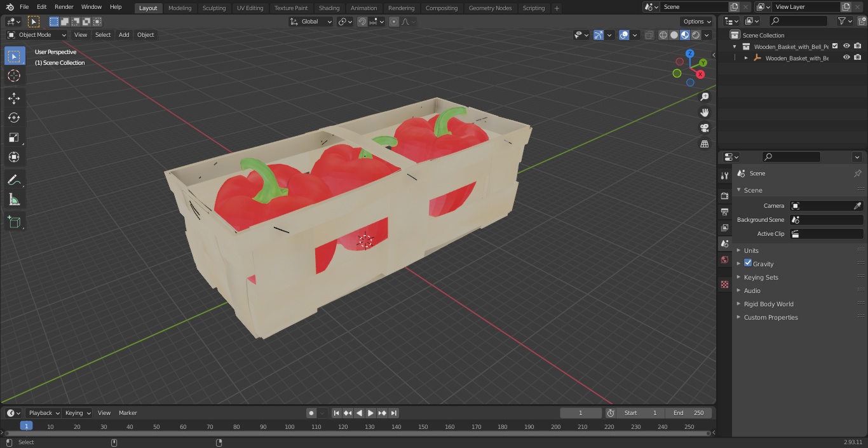The height and width of the screenshot is (448, 868).
Task: Expand the Rigid Body World panel
Action: [x=768, y=304]
